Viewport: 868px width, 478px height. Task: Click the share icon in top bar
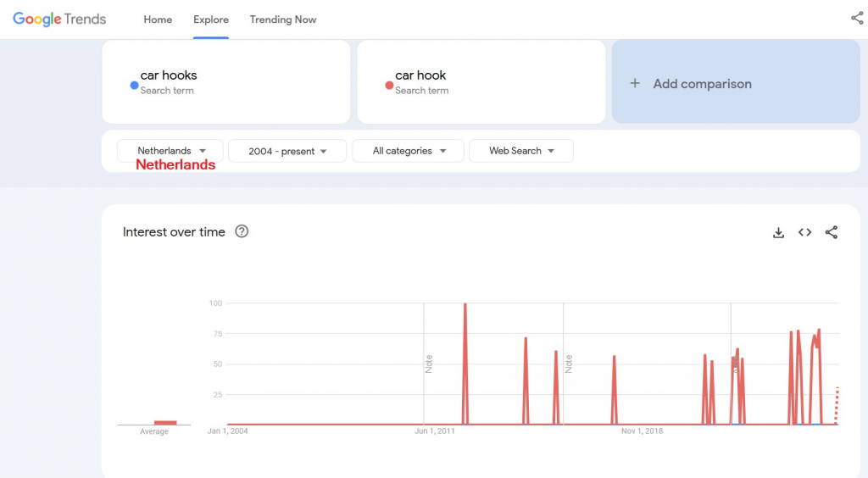point(857,19)
